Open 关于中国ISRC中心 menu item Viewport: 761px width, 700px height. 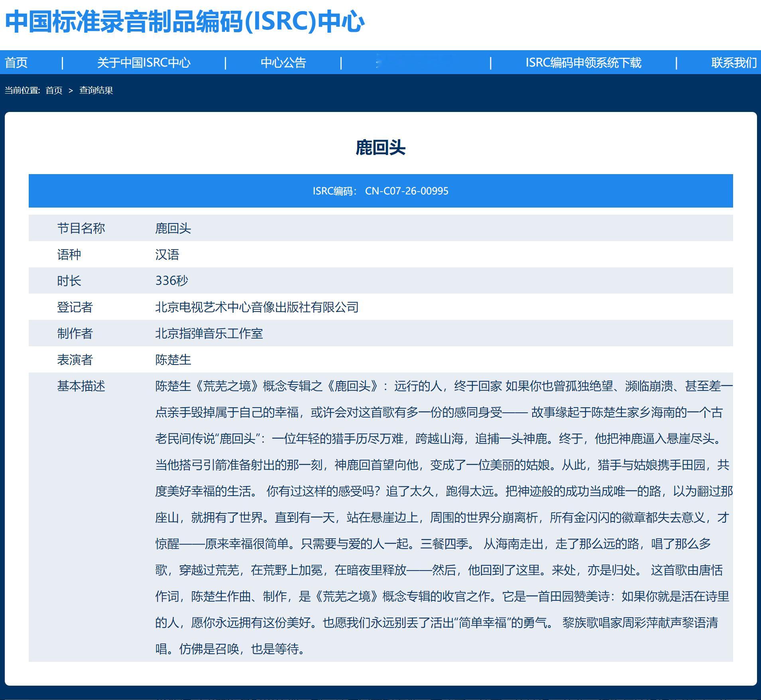144,63
